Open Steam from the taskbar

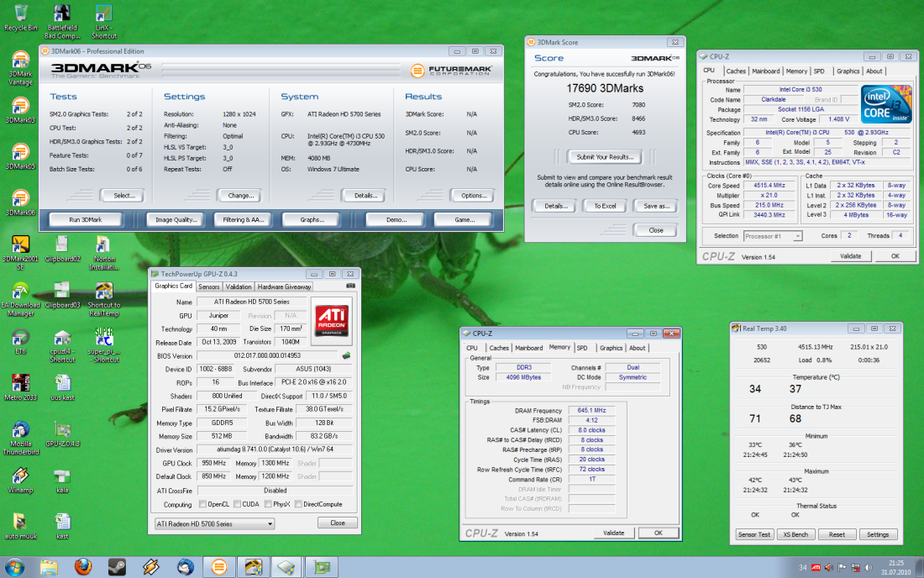click(x=117, y=567)
